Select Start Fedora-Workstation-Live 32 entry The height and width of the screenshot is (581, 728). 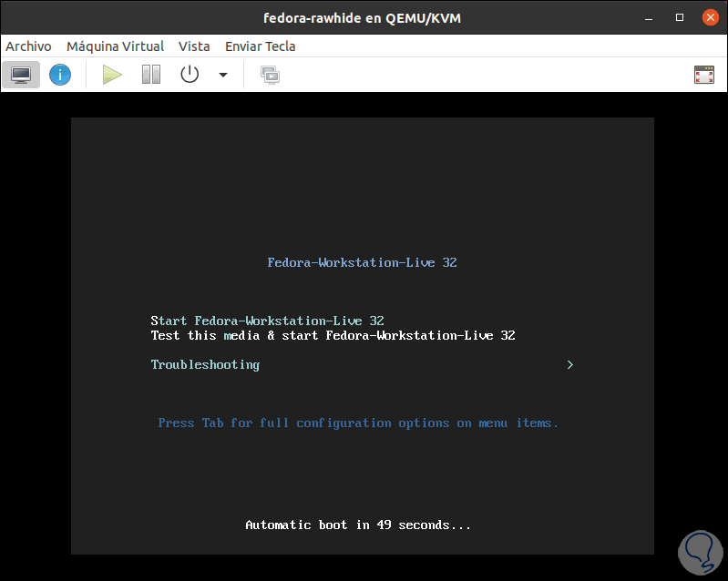[x=268, y=321]
